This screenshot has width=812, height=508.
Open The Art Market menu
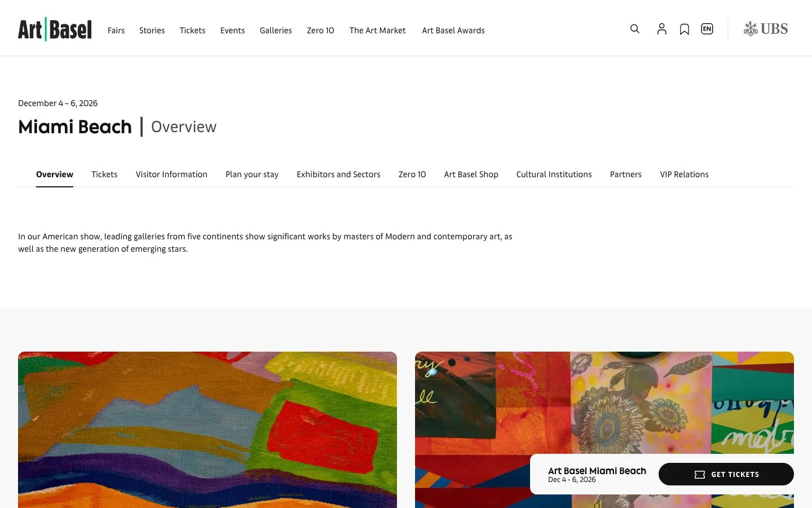377,30
